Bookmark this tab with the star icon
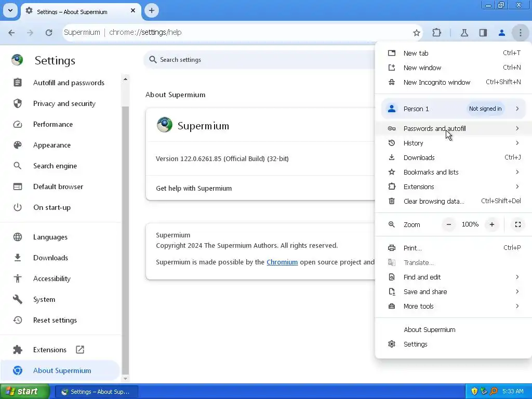 click(417, 33)
